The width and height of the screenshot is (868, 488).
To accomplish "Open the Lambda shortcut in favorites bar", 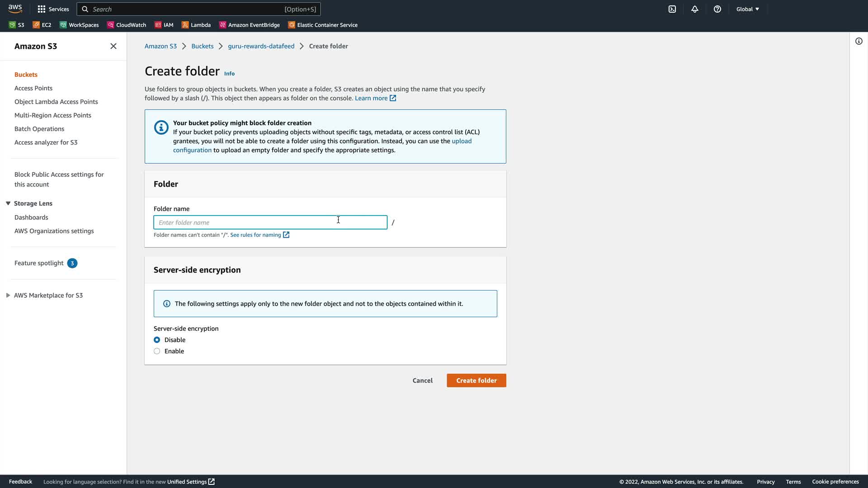I will coord(196,25).
